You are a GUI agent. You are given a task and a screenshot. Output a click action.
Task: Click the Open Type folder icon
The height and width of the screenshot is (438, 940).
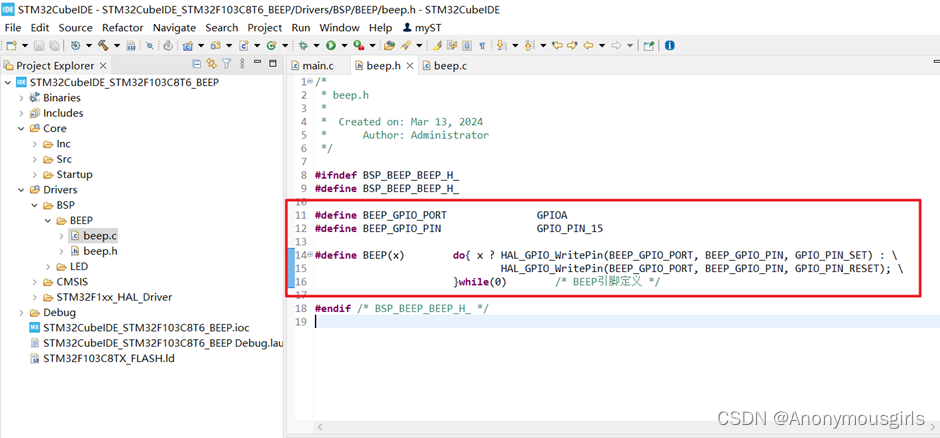[390, 46]
